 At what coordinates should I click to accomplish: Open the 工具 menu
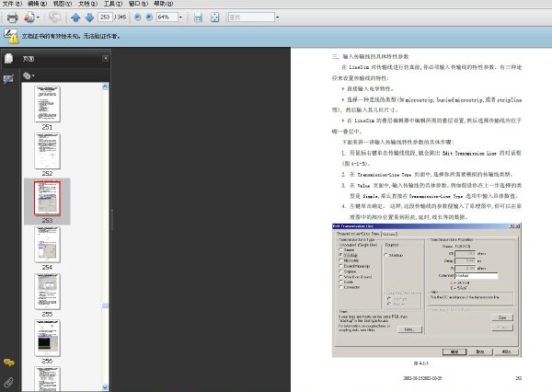tap(113, 4)
